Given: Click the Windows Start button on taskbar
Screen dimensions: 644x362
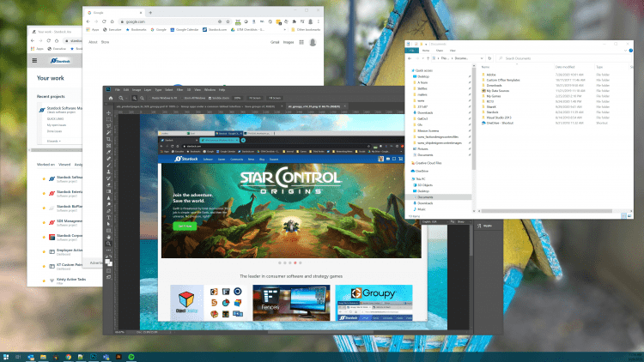Looking at the screenshot, I should [7, 356].
